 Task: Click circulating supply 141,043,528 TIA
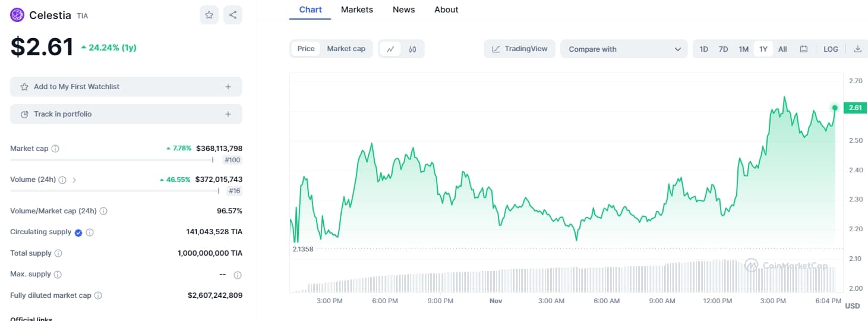click(x=214, y=232)
